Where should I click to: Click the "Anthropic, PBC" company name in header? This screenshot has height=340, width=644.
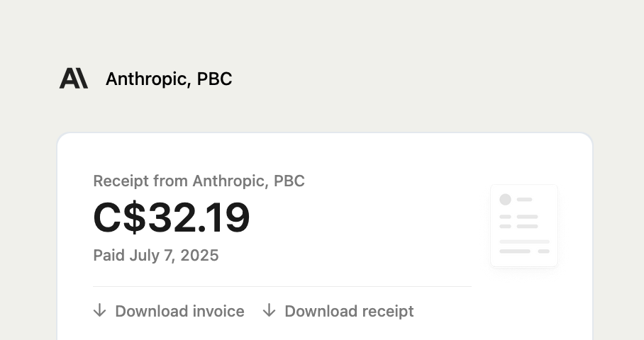pyautogui.click(x=169, y=79)
